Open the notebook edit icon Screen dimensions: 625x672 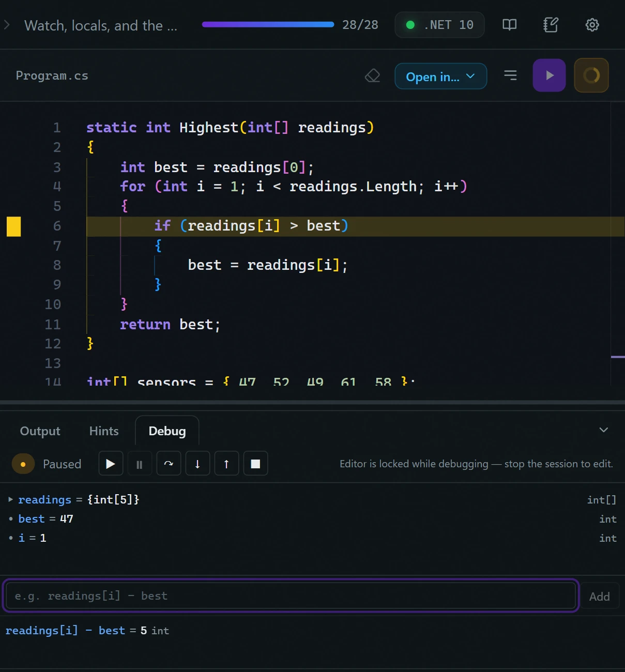click(x=551, y=25)
